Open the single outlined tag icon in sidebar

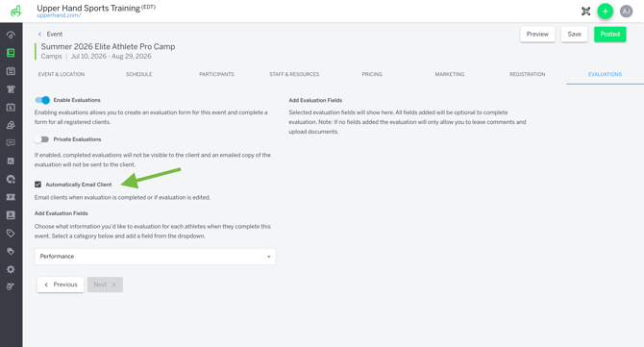(11, 234)
